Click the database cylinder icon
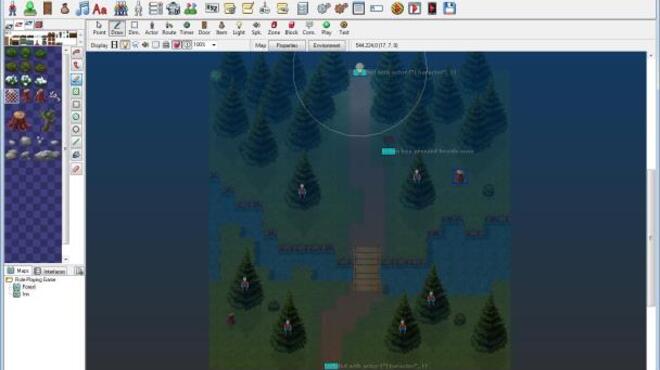Screen dimensions: 660x370 click(302, 8)
